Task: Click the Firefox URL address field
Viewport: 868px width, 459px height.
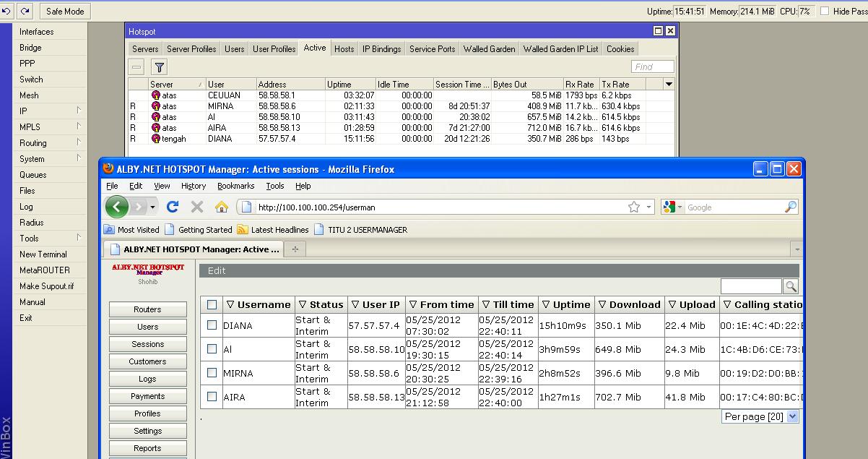Action: pos(440,207)
